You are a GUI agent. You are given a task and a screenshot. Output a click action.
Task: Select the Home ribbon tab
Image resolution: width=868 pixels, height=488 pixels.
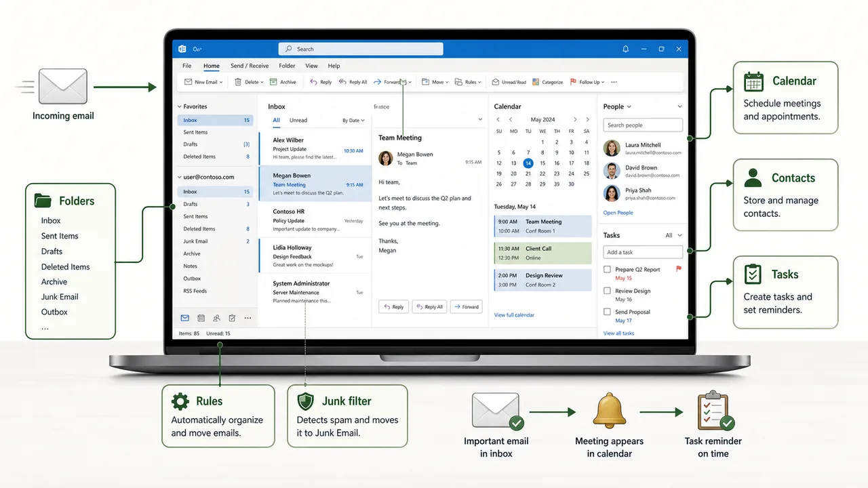(212, 66)
